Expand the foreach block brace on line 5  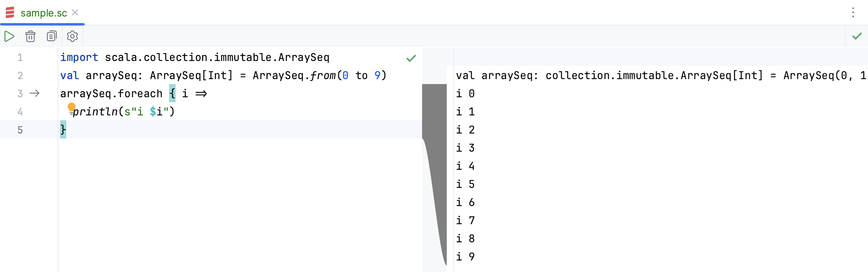tap(63, 129)
